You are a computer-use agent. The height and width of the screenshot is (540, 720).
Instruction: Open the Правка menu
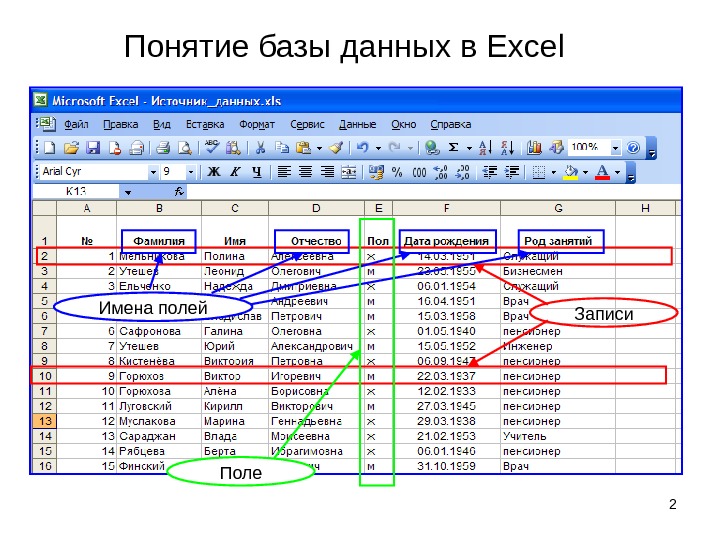(x=120, y=124)
